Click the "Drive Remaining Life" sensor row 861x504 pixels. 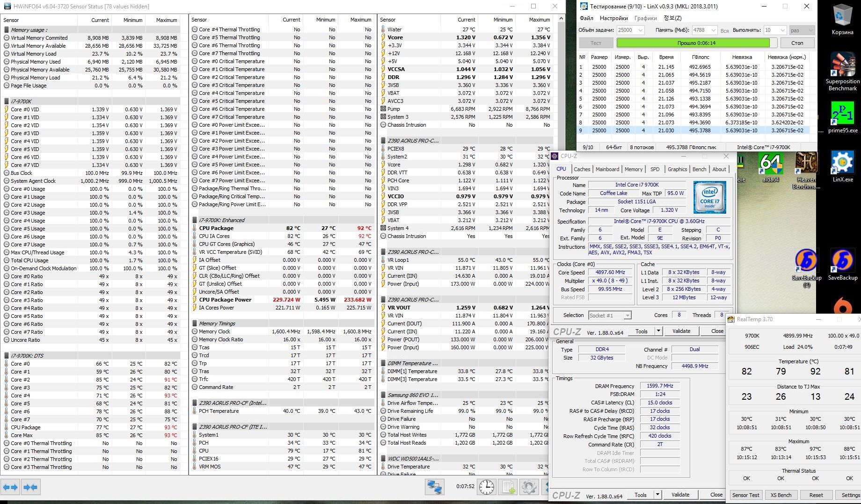coord(464,411)
